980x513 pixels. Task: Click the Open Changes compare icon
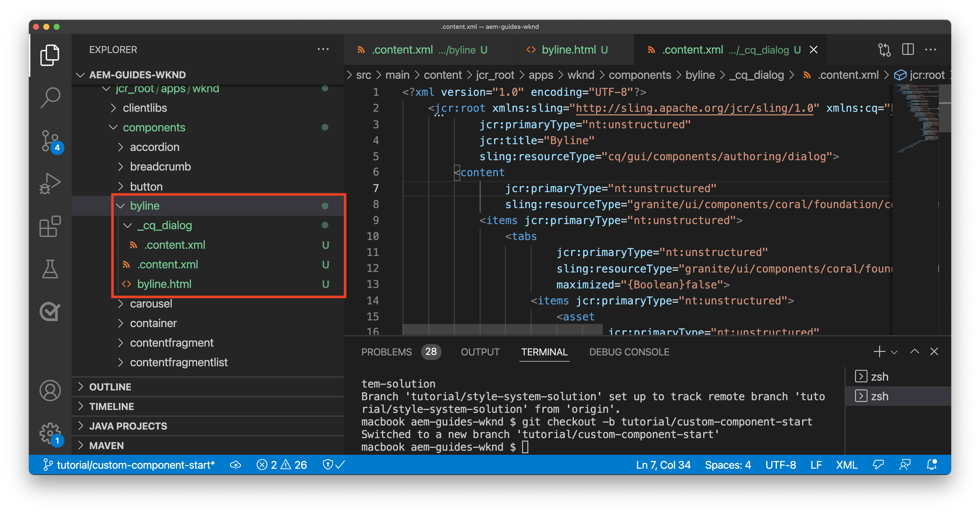pos(884,49)
